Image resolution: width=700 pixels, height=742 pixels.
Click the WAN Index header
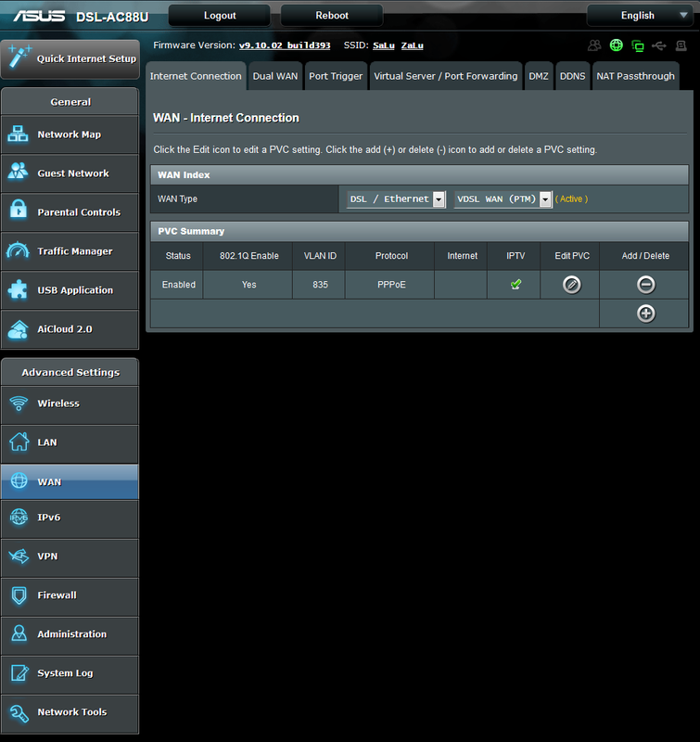coord(419,175)
